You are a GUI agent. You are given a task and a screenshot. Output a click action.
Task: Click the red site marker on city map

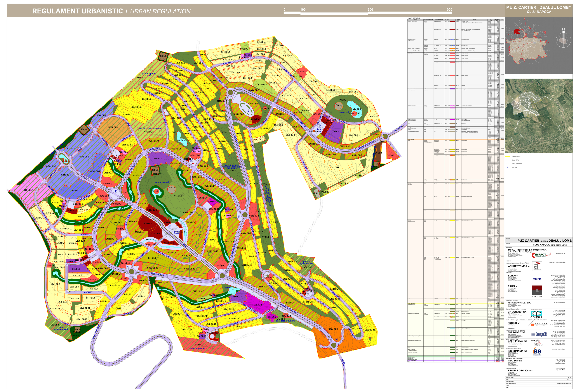[x=517, y=31]
